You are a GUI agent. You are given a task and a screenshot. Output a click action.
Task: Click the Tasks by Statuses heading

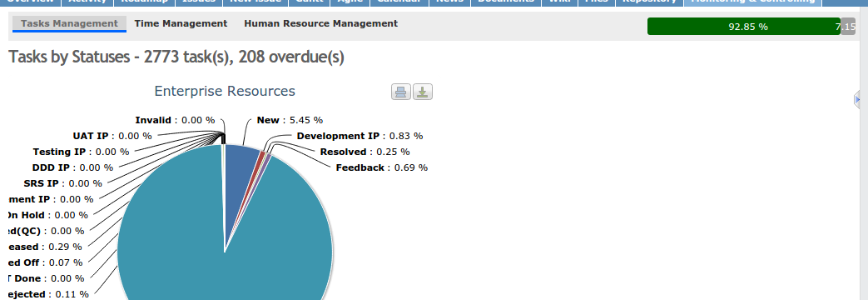(x=176, y=57)
